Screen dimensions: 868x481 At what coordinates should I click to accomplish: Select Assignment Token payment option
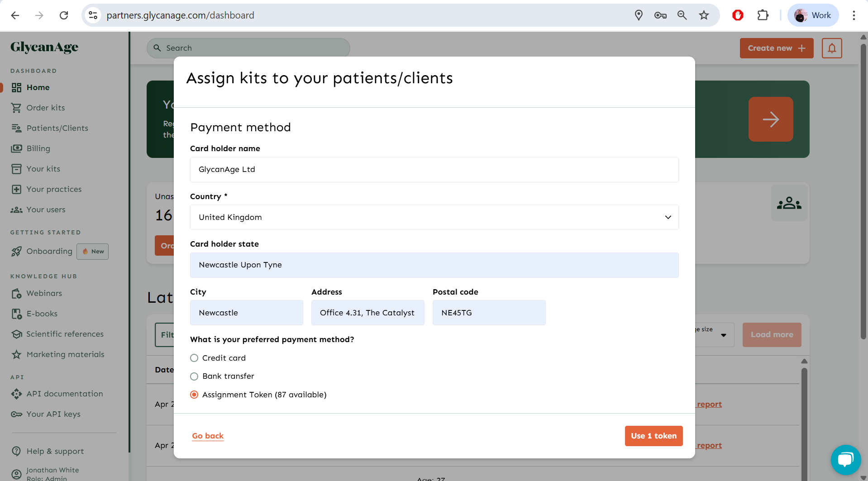pos(194,395)
